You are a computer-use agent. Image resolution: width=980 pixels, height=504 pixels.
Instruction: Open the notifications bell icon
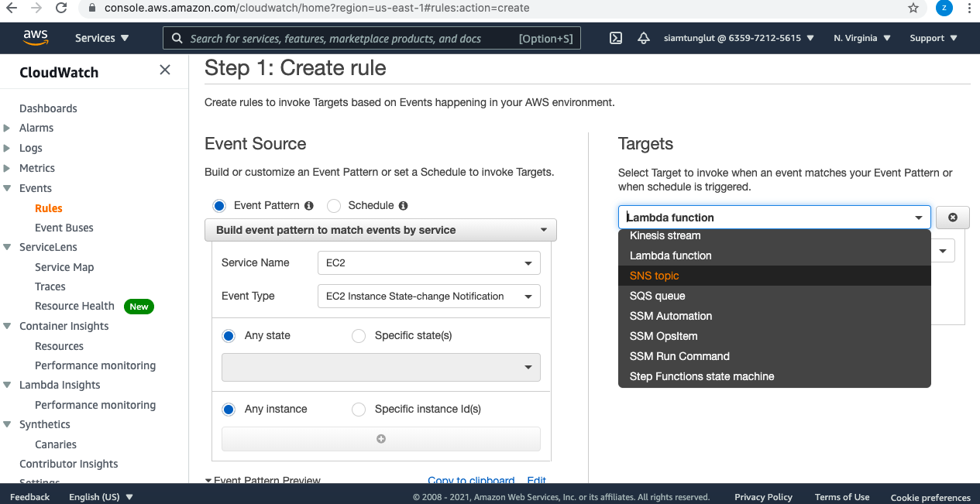click(644, 38)
